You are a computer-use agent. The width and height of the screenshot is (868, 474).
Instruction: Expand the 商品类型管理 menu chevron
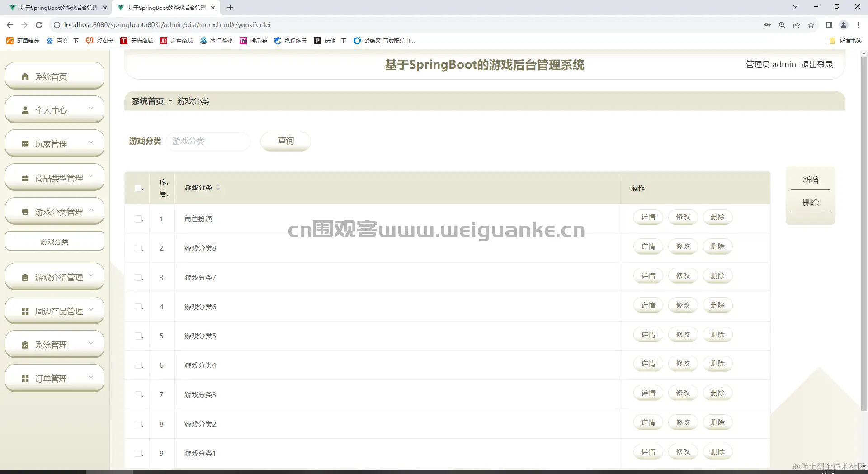91,176
